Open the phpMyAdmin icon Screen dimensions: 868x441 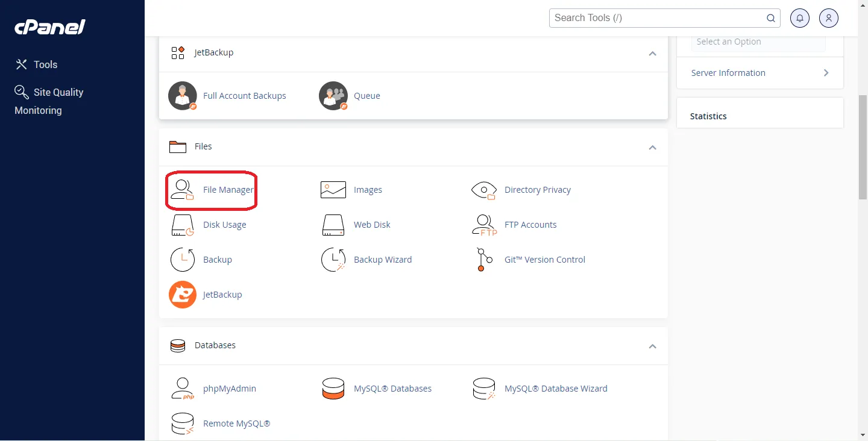click(x=183, y=389)
